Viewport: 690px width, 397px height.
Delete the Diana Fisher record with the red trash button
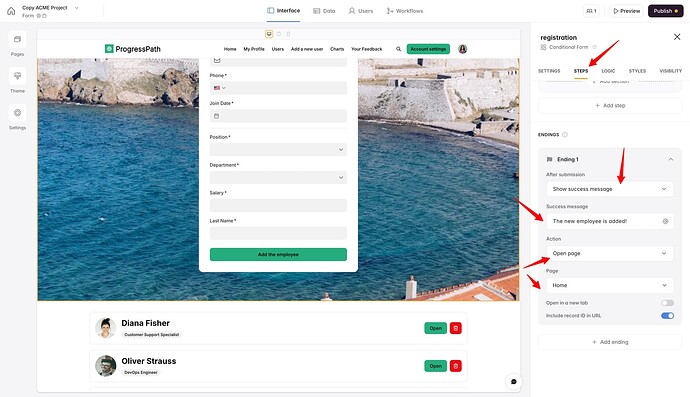455,328
